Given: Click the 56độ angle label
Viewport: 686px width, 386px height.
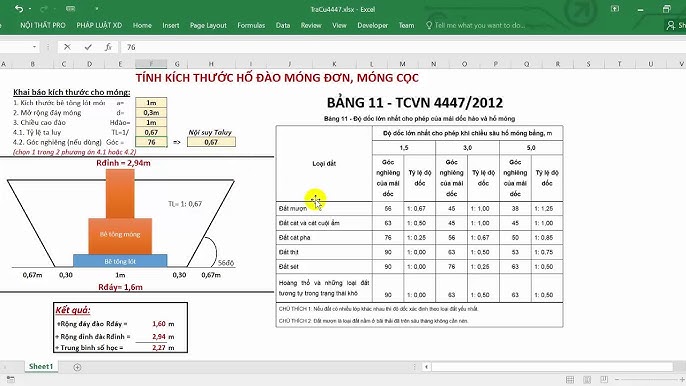Looking at the screenshot, I should tap(226, 263).
